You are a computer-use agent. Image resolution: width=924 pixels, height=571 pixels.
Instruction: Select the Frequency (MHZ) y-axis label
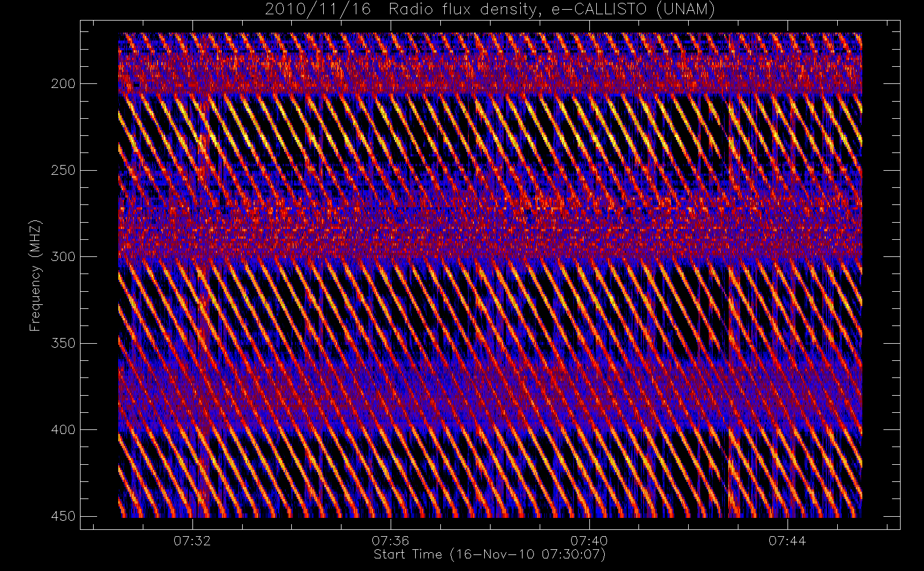[35, 275]
